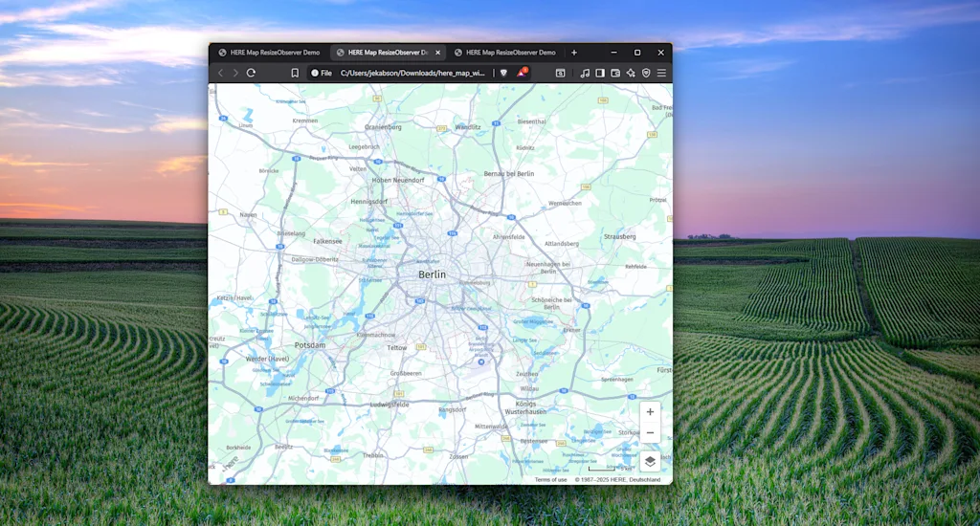Click the Ahrensfelde label on map
The height and width of the screenshot is (526, 980).
509,237
